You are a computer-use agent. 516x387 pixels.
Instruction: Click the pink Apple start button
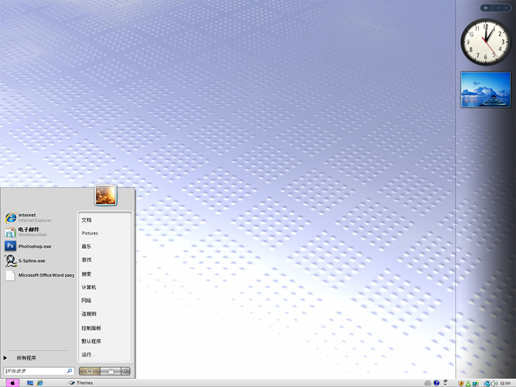[12, 383]
